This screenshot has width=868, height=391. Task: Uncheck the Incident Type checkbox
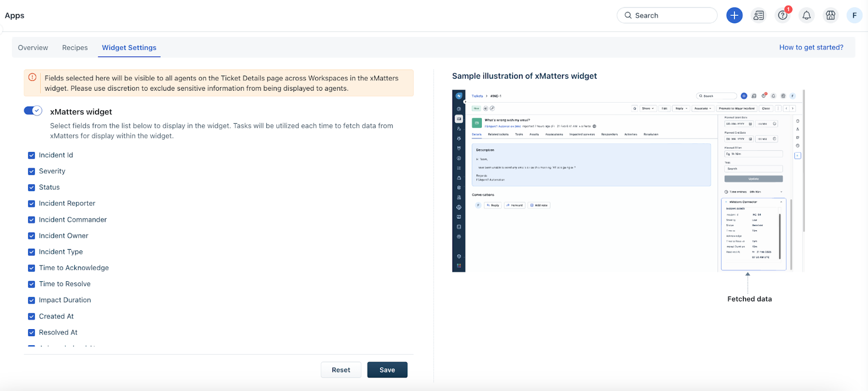(31, 252)
